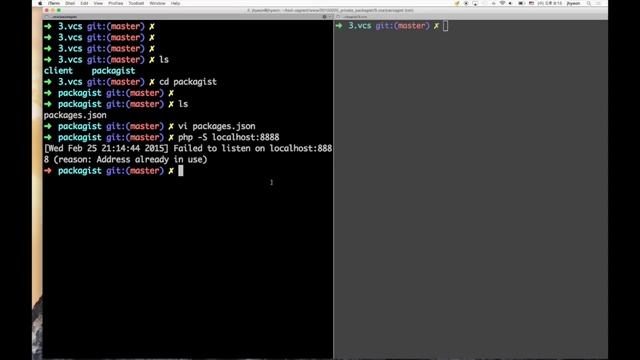Click the left pane title bar
640x360 pixels.
point(188,17)
